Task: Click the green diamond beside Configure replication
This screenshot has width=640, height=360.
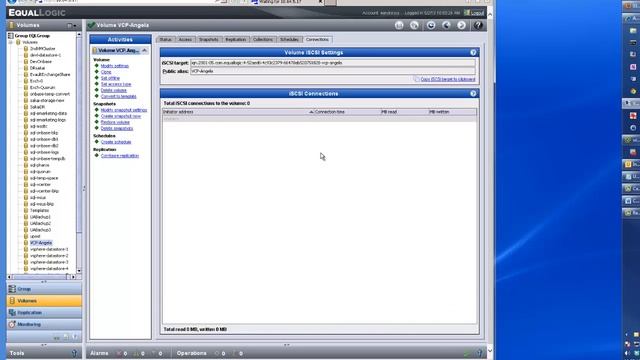Action: (97, 156)
